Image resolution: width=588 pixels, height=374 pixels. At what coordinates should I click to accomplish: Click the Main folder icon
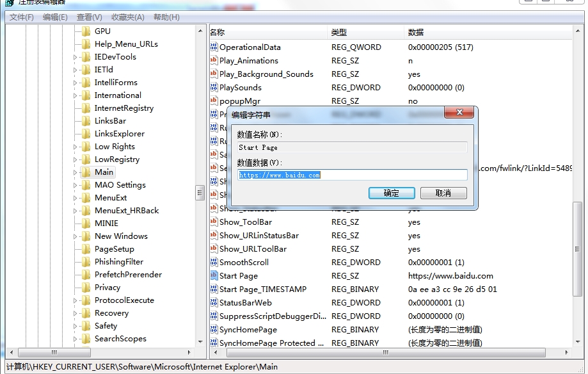tap(86, 172)
